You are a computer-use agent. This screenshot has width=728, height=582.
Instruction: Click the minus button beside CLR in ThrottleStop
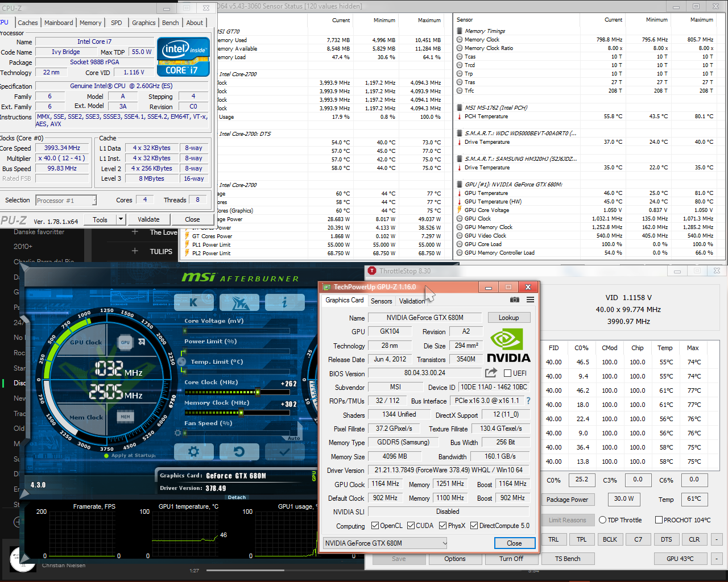(717, 539)
